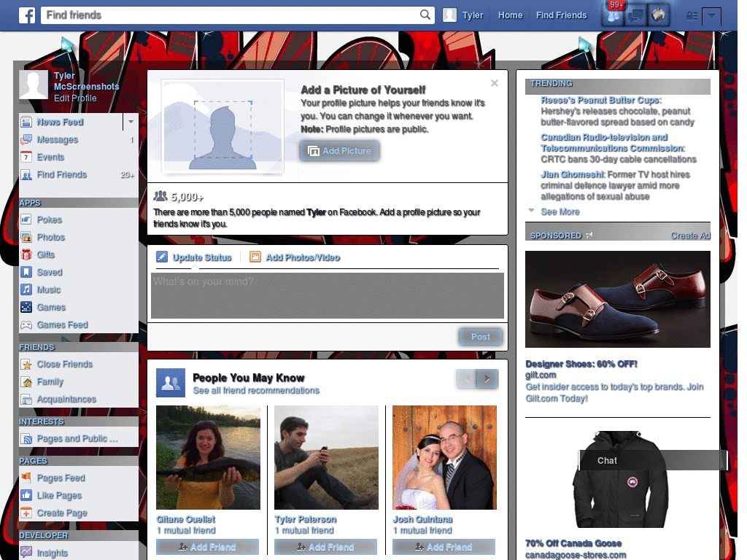Open See all friend recommendations link
Viewport: 747px width, 560px height.
[x=256, y=391]
